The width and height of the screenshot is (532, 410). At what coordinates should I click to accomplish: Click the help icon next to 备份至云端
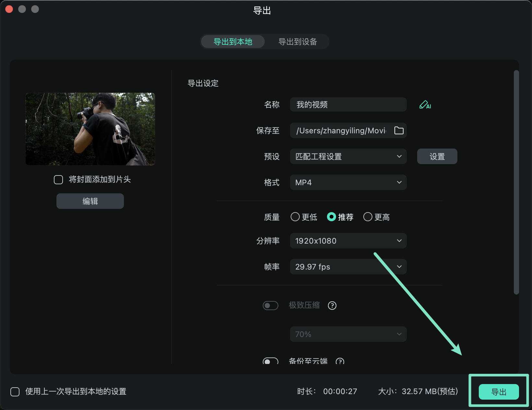[x=340, y=362]
